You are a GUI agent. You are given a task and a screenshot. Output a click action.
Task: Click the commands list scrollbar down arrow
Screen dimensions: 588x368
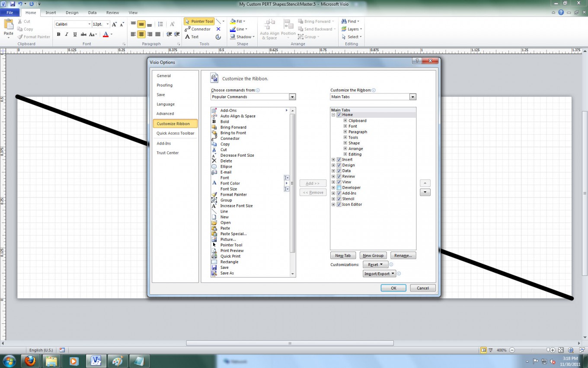pyautogui.click(x=292, y=273)
